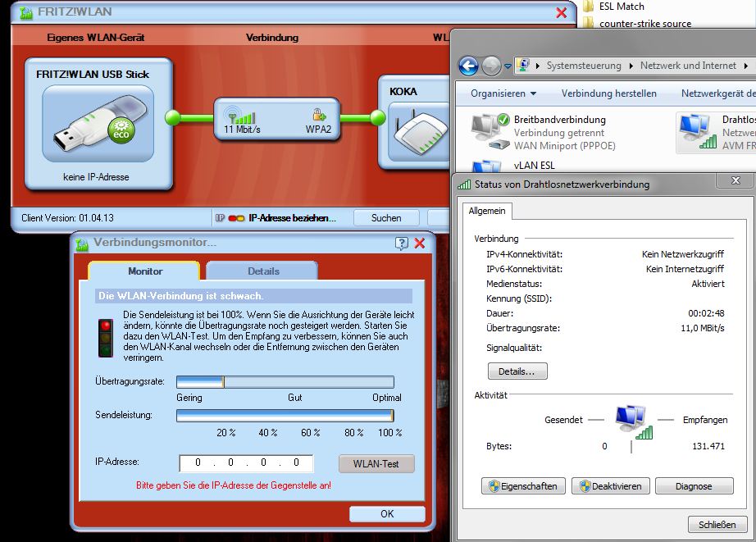This screenshot has height=542, width=756.
Task: Click the Systemsteuerung address bar icon
Action: tap(523, 65)
